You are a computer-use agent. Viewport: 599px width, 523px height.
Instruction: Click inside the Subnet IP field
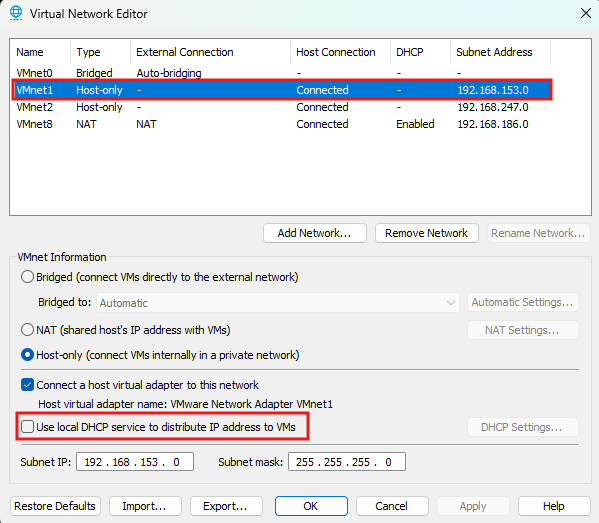tap(135, 462)
